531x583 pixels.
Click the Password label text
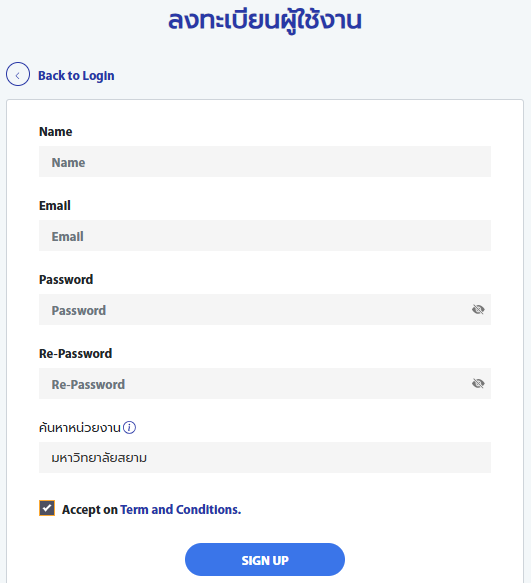click(66, 280)
